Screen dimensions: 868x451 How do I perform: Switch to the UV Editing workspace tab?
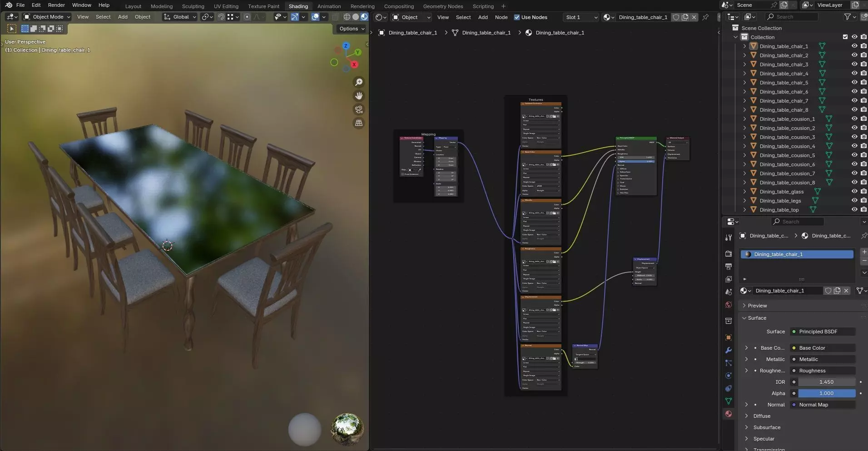click(226, 6)
